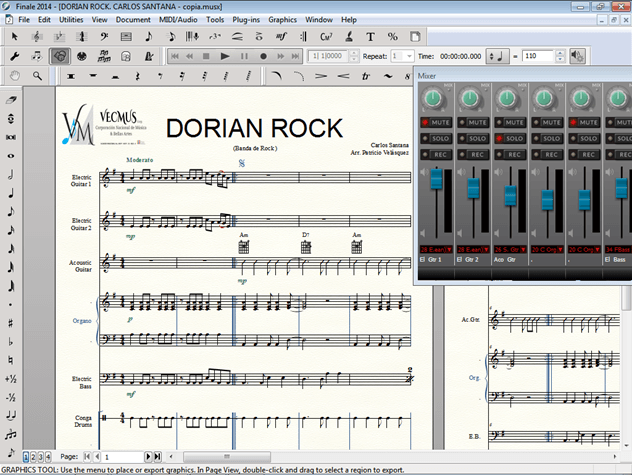Open the MIDI/Audio menu
The width and height of the screenshot is (632, 475).
coord(178,19)
